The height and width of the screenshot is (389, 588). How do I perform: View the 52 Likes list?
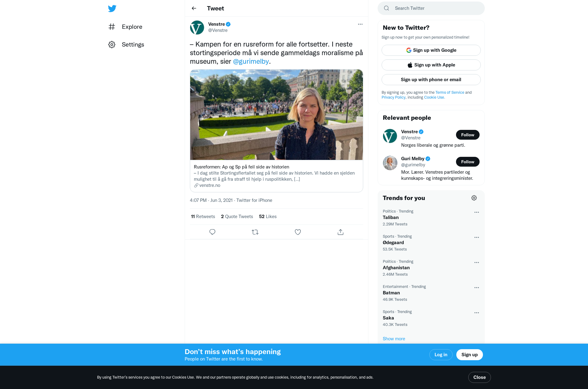tap(268, 217)
